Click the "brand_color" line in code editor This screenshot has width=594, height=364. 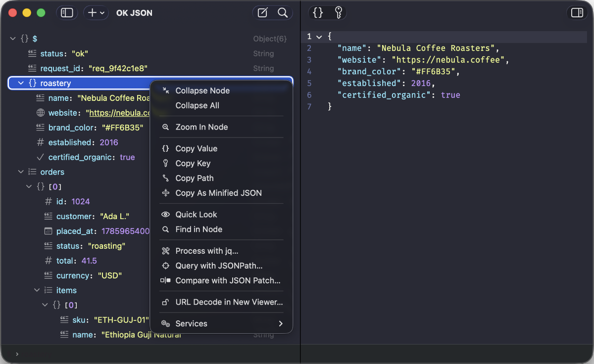399,72
